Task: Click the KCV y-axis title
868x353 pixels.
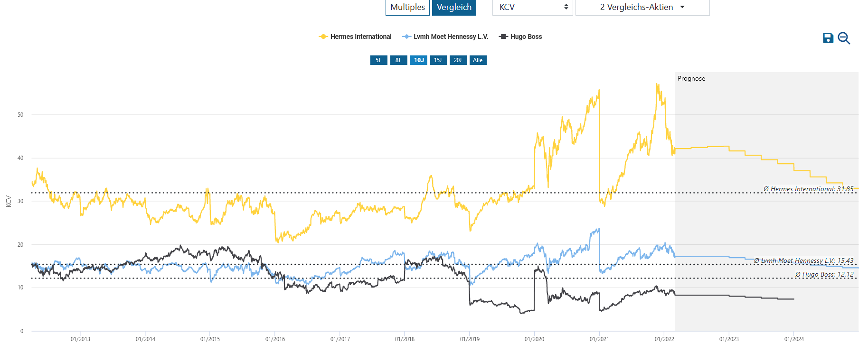Action: (x=9, y=201)
